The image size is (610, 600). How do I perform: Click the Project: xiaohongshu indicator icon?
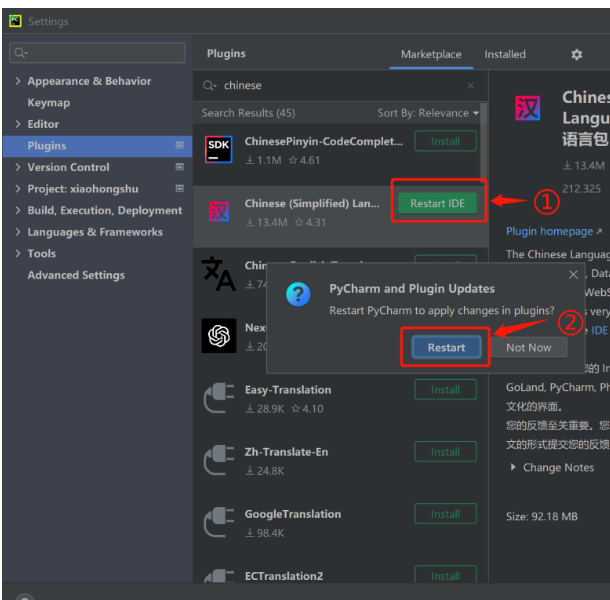coord(179,188)
